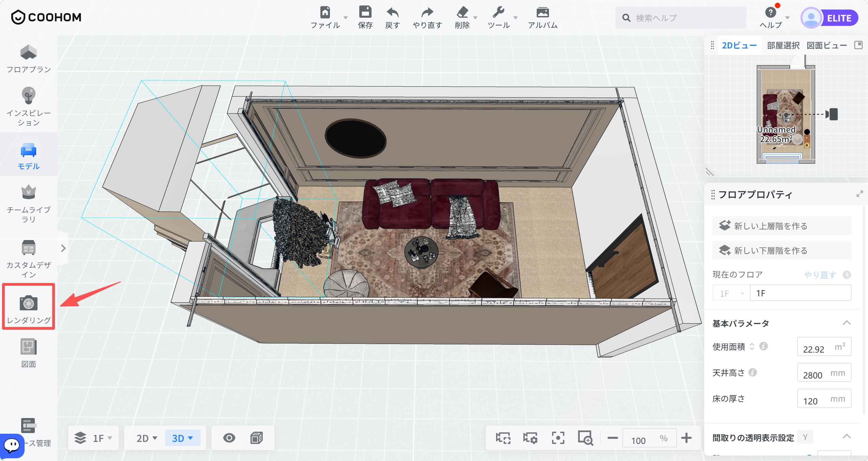Expand the フロアプロパティ panel
Viewport: 868px width, 461px height.
point(859,194)
